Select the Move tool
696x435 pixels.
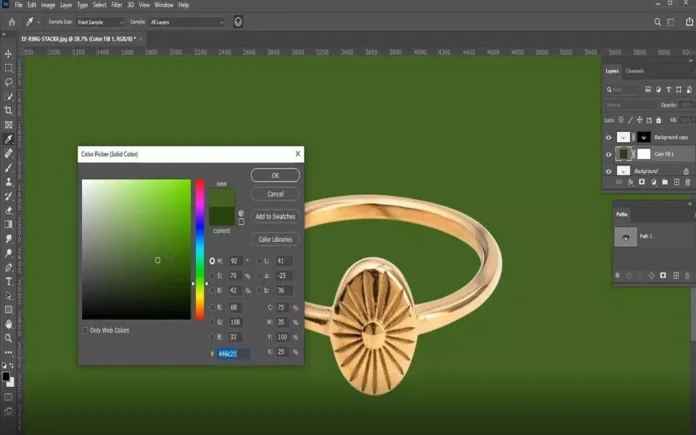[x=8, y=54]
